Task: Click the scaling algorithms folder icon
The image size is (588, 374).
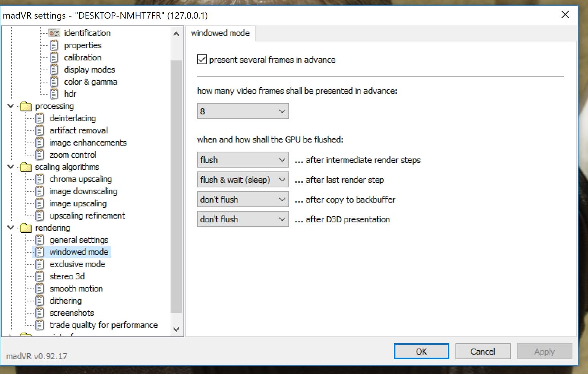Action: (26, 167)
